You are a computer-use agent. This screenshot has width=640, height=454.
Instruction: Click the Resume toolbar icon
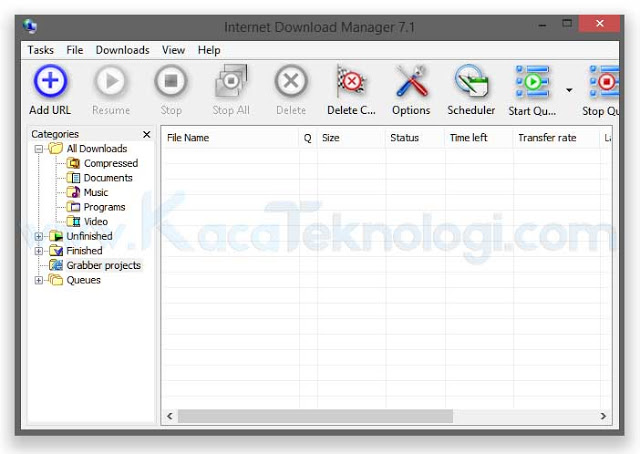coord(111,81)
